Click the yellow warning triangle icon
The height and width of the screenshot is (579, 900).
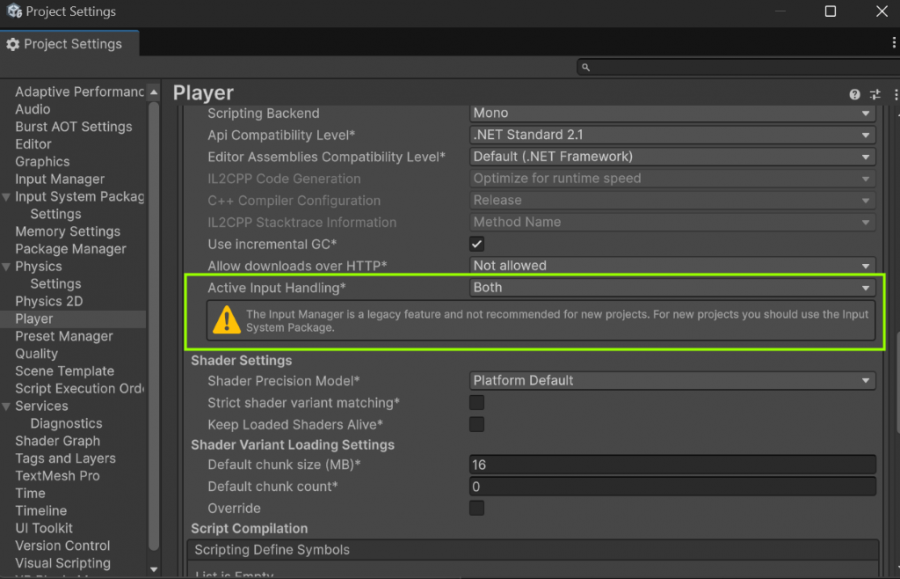coord(224,320)
